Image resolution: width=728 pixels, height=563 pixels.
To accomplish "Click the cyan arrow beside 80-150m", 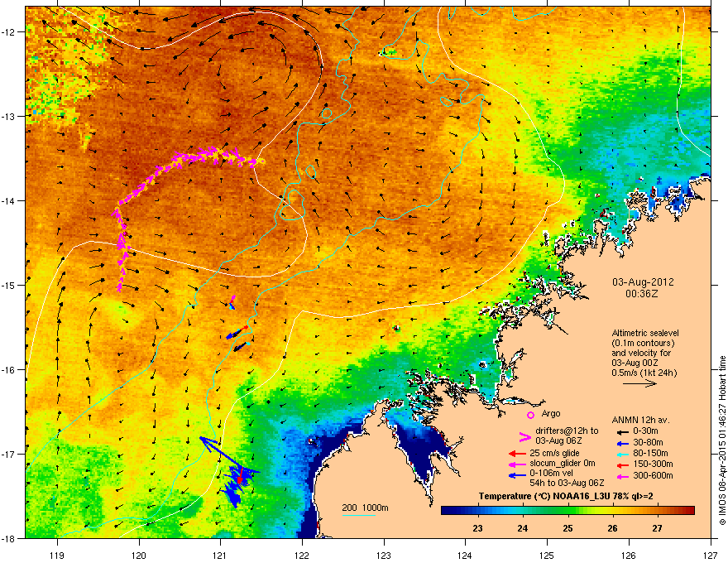I will (621, 454).
